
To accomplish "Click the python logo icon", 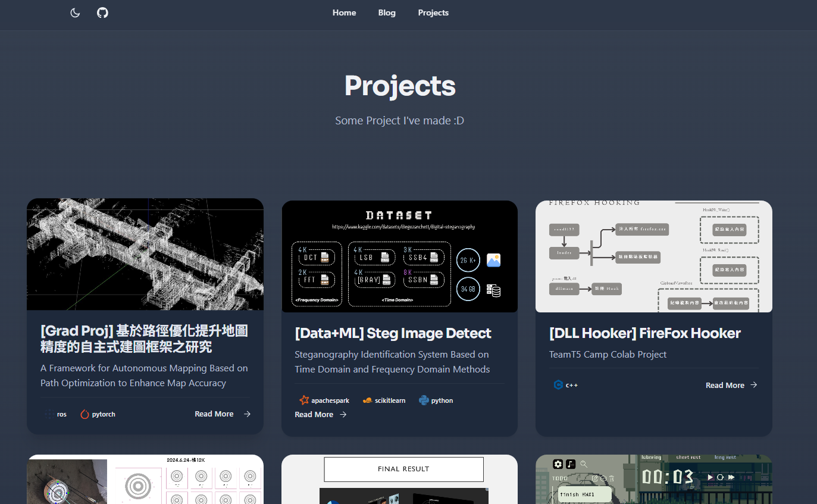I will pyautogui.click(x=424, y=400).
